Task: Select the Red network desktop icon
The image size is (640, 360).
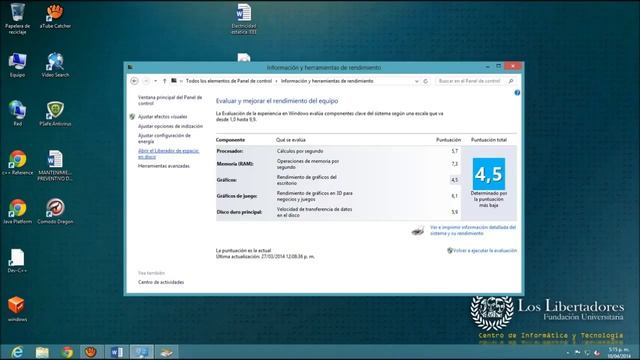Action: (x=17, y=113)
